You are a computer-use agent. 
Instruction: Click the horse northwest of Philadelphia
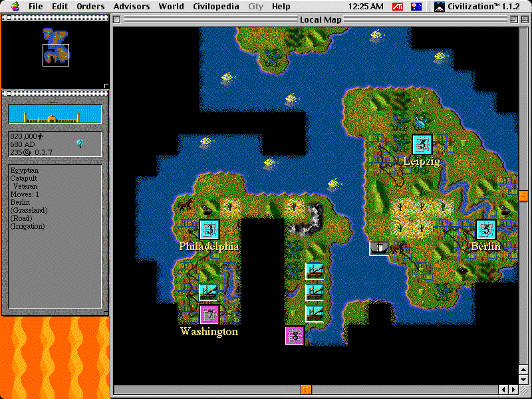click(x=185, y=205)
